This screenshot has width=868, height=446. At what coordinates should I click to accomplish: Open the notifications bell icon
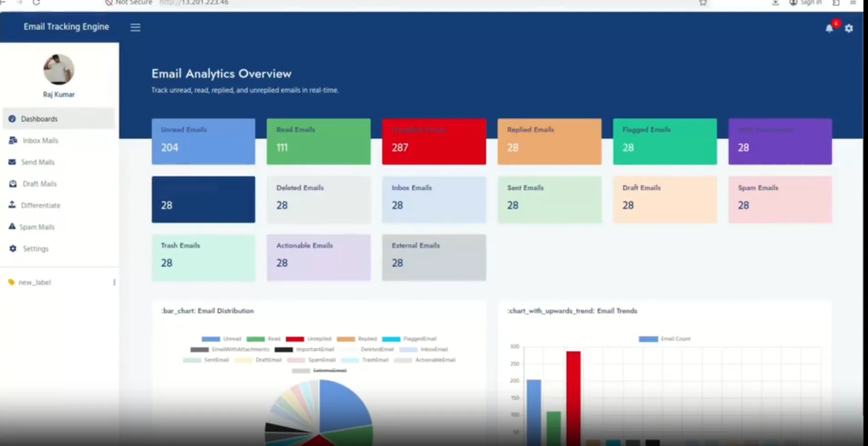[829, 28]
